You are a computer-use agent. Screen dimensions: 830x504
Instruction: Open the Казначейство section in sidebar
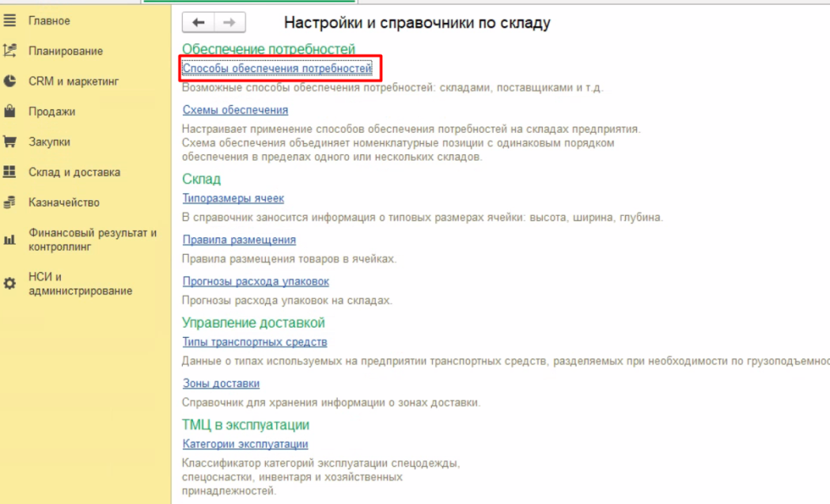[63, 203]
